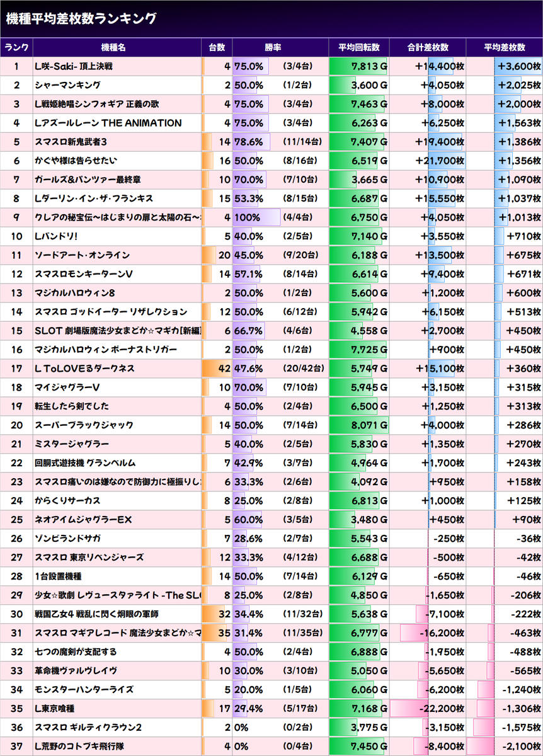The width and height of the screenshot is (543, 756).
Task: Click the +21,700枚 total difference value
Action: [x=440, y=161]
